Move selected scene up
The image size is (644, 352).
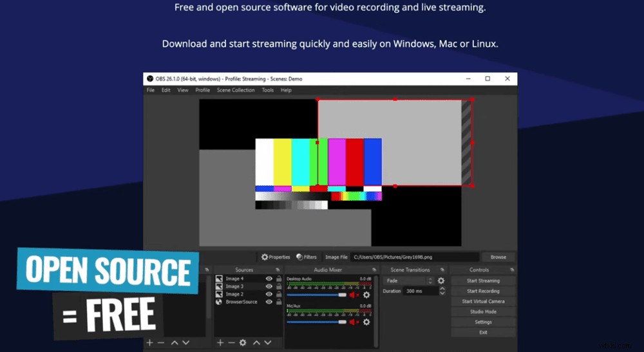pos(175,342)
